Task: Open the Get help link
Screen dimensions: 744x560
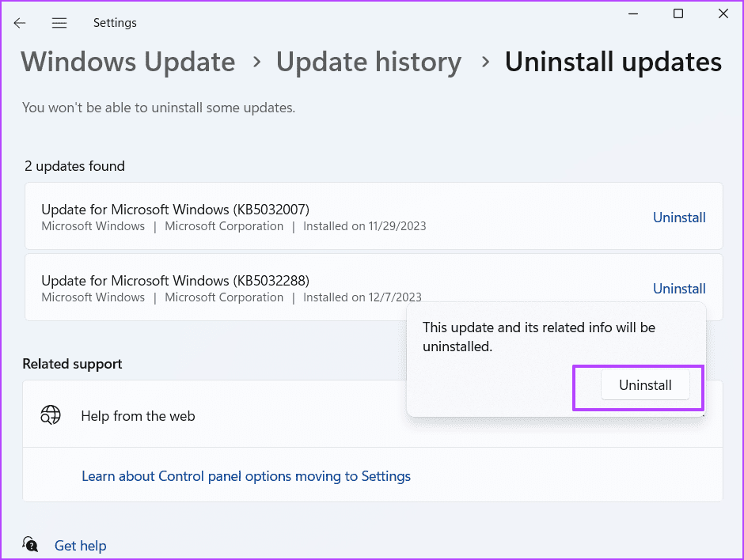Action: pos(80,545)
